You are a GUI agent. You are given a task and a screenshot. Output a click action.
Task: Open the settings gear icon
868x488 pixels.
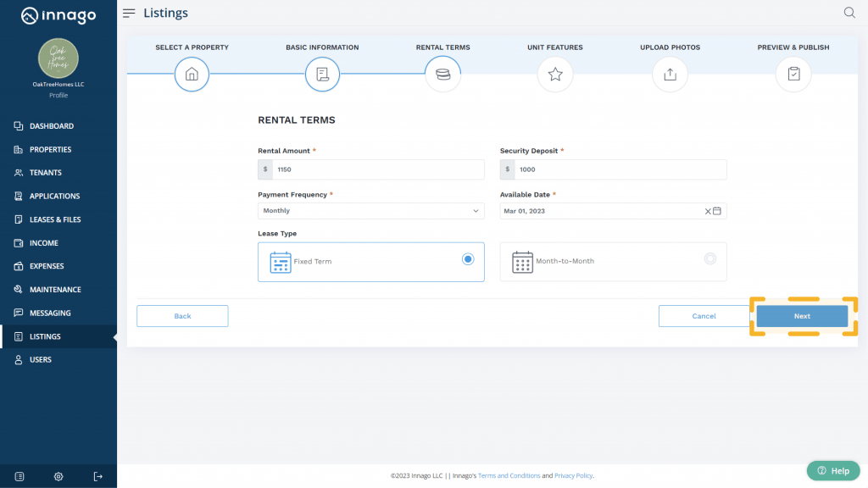(x=58, y=476)
